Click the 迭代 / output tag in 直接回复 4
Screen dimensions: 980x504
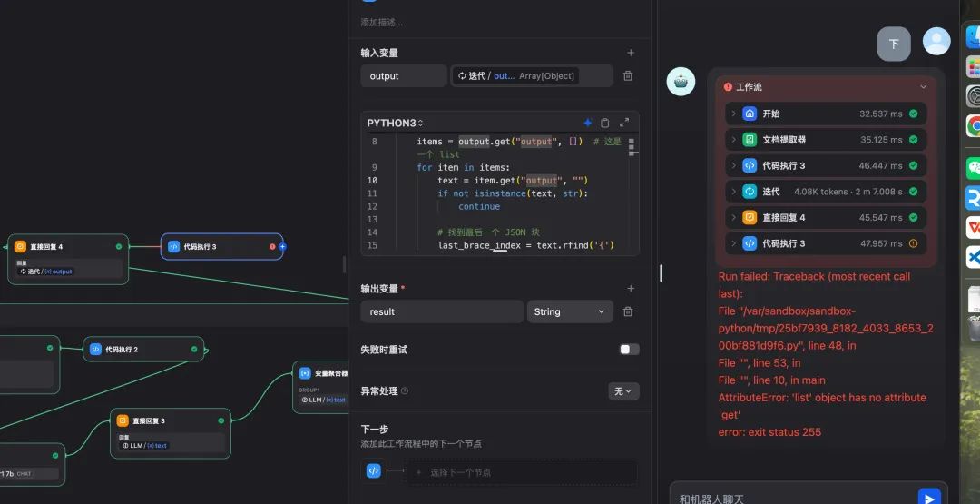[45, 272]
